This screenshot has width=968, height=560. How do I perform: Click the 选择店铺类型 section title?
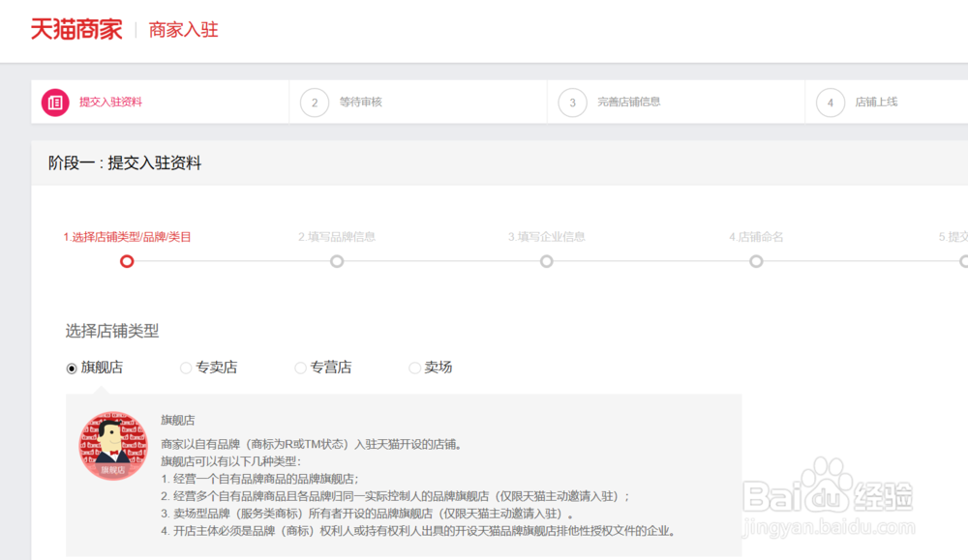point(112,331)
